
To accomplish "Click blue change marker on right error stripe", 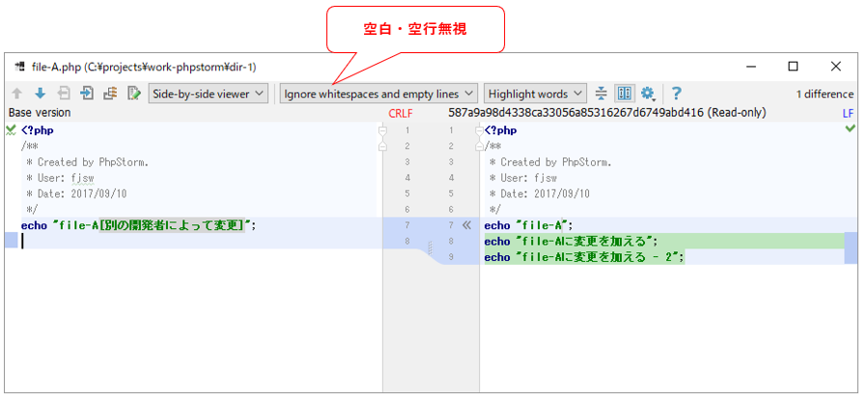I will click(851, 248).
